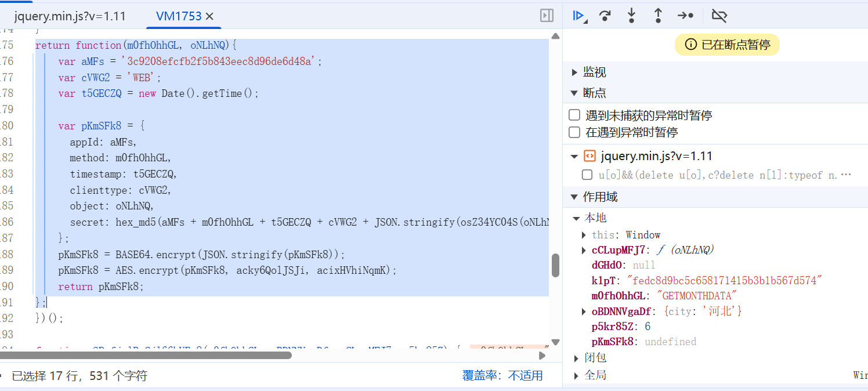Deactivate breakpoints icon
The width and height of the screenshot is (868, 391).
[719, 16]
